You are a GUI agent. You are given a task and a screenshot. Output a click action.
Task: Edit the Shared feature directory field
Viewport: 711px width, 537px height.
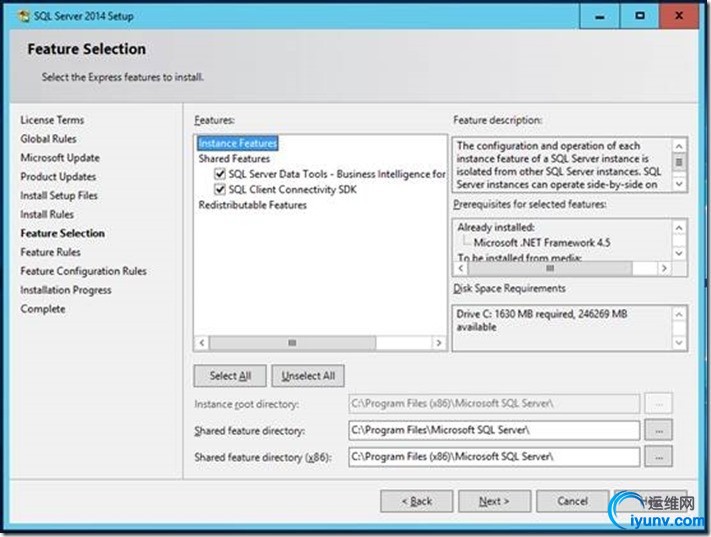(494, 430)
